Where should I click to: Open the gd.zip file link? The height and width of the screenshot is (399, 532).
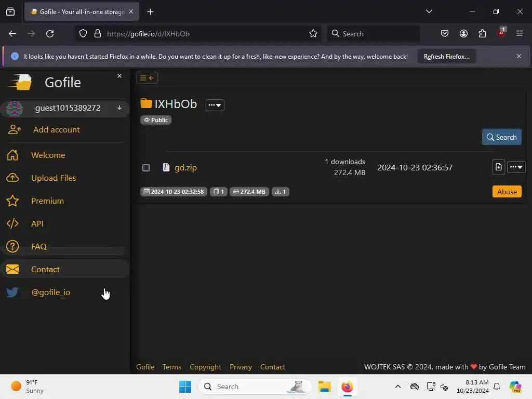(x=185, y=168)
